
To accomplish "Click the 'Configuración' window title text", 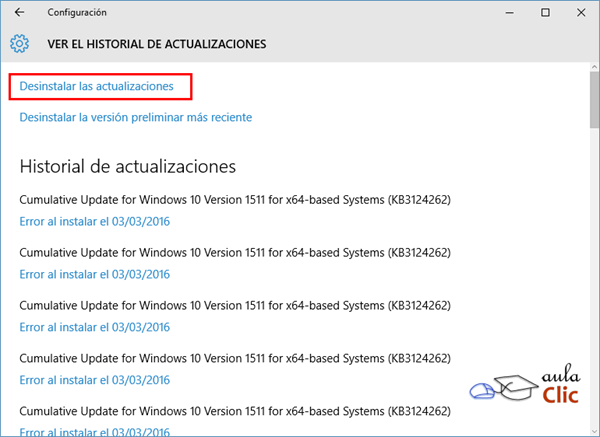I will (76, 13).
